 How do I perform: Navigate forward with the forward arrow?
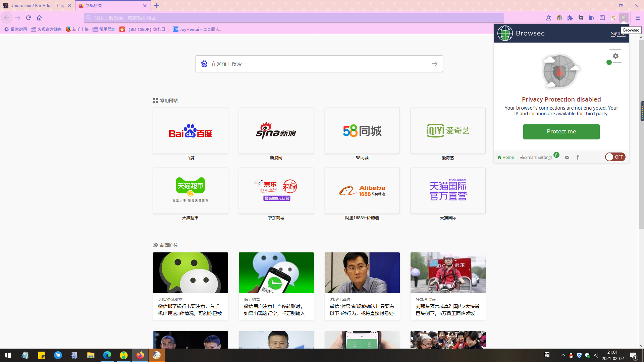[18, 18]
